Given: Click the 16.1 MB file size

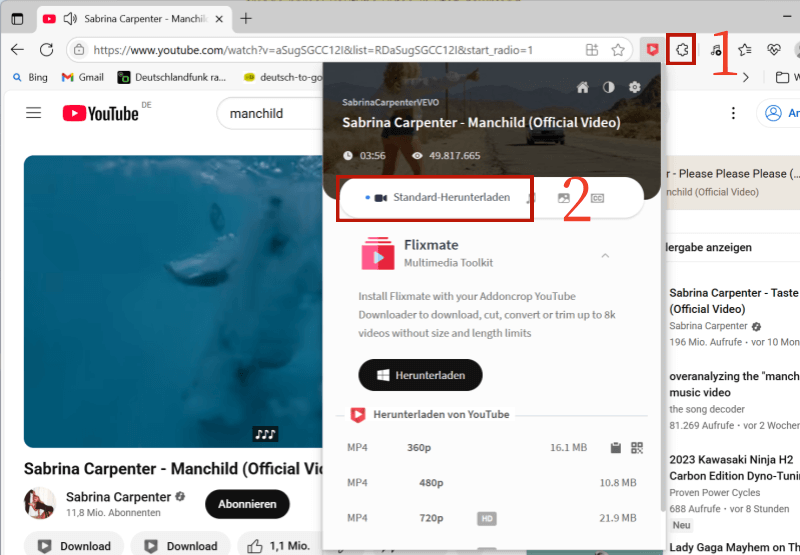Looking at the screenshot, I should tap(568, 447).
